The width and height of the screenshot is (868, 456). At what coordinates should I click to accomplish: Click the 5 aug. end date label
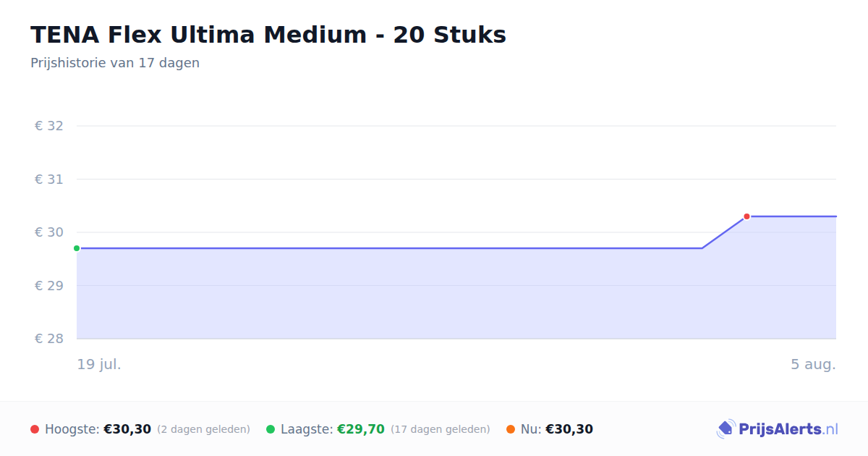point(813,365)
